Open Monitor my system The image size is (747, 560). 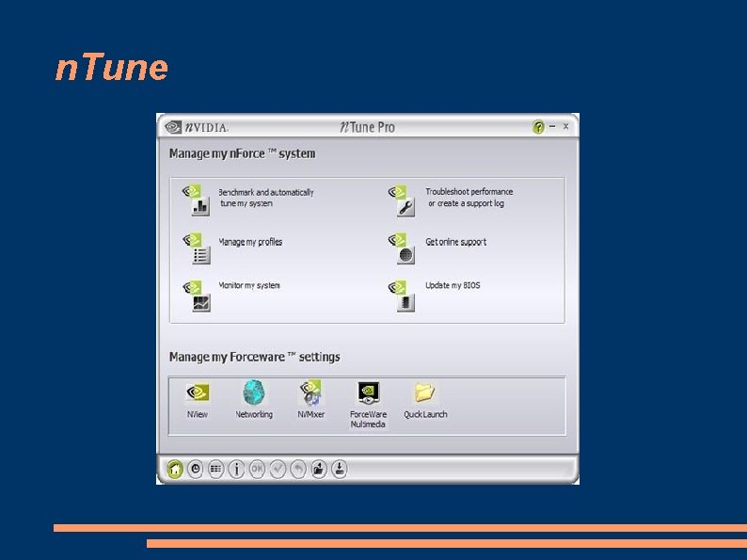pyautogui.click(x=231, y=296)
